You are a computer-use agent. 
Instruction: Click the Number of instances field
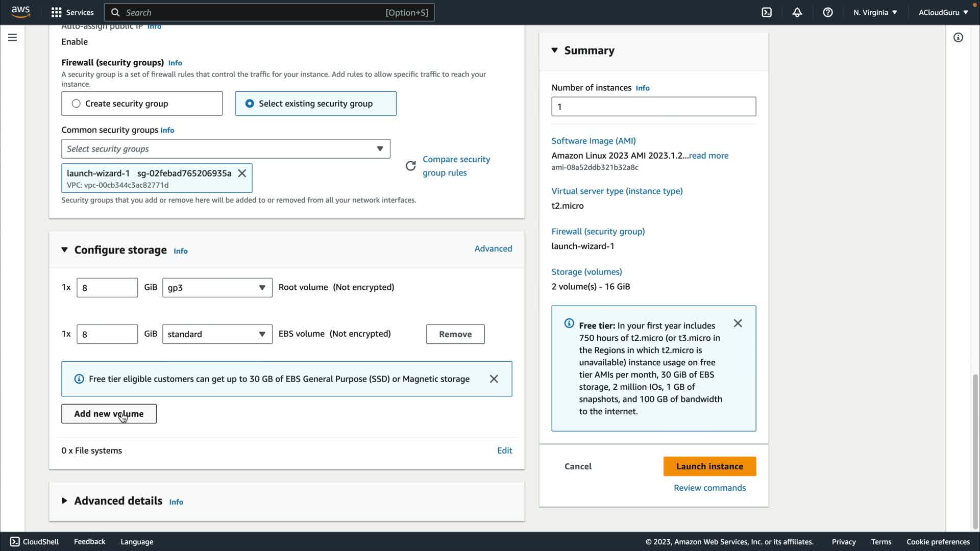(653, 107)
